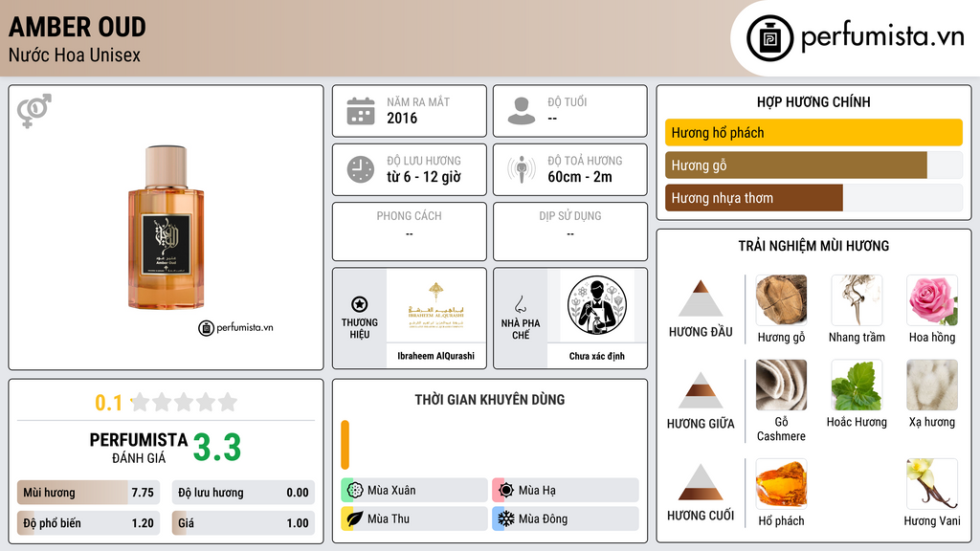Click the spring flower icon for Mùa Xuân

click(x=355, y=490)
